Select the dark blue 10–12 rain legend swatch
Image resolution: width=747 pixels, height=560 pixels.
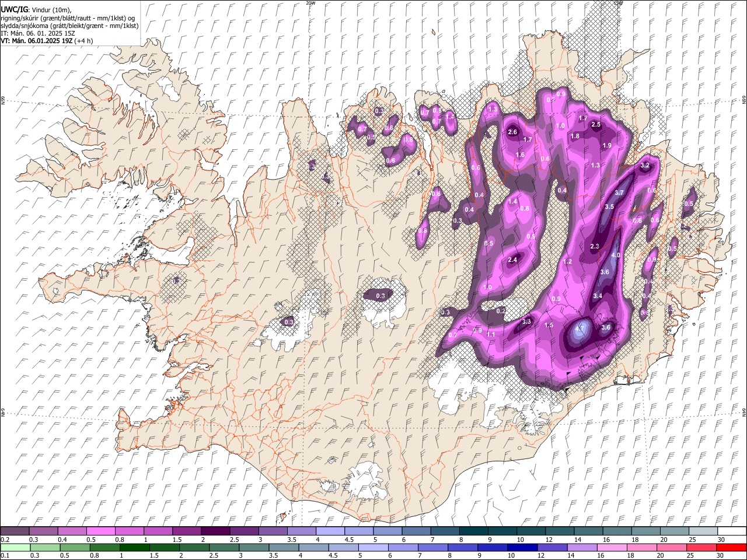click(522, 547)
